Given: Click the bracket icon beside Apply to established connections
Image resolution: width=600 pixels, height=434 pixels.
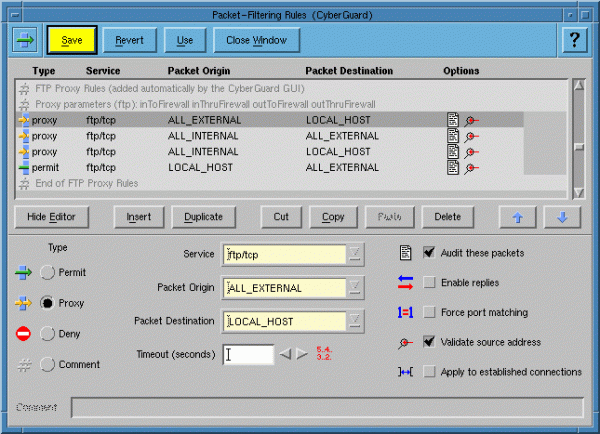Looking at the screenshot, I should [405, 372].
